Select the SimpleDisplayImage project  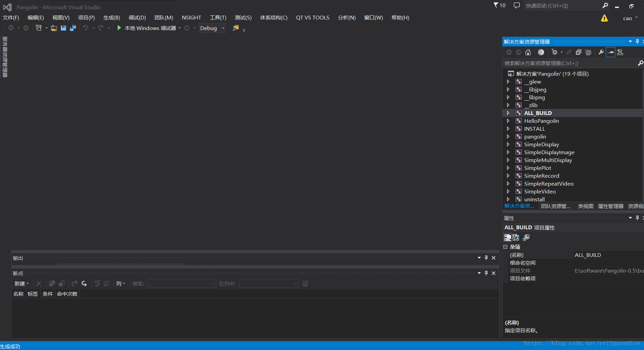pyautogui.click(x=549, y=152)
